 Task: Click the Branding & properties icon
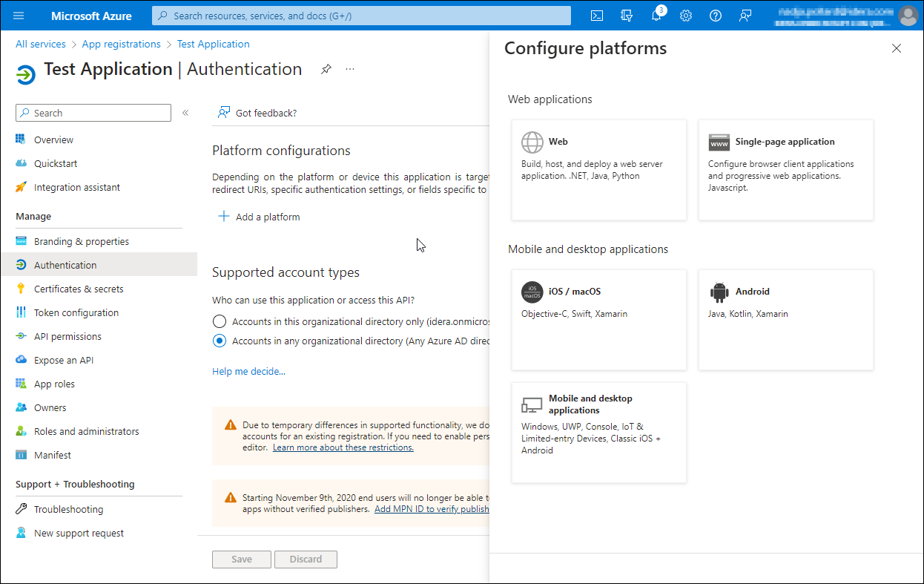[21, 241]
